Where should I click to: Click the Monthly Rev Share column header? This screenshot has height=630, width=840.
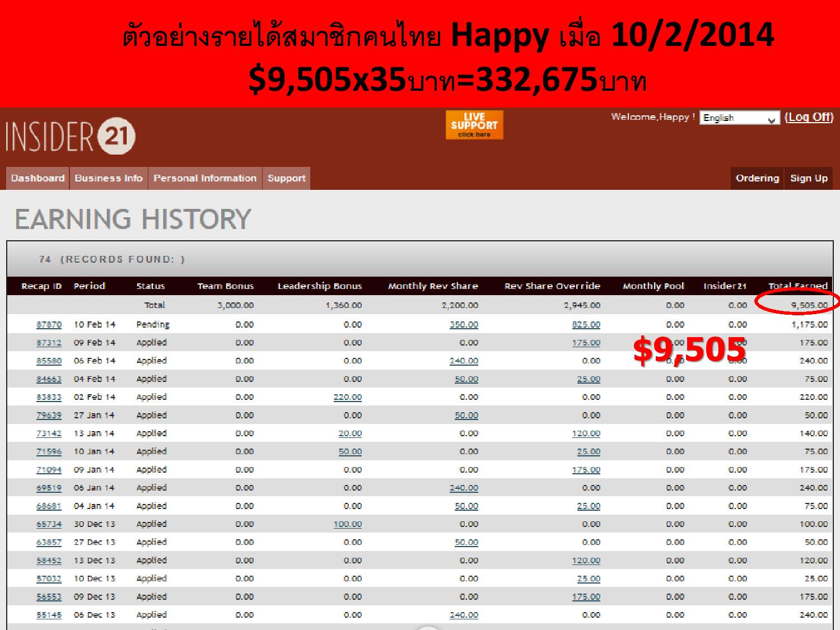pyautogui.click(x=433, y=286)
